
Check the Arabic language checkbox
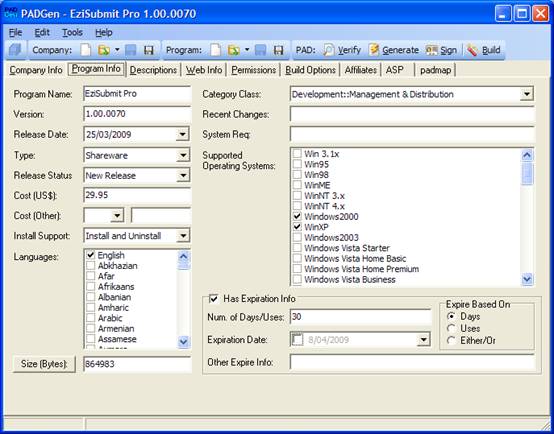(x=91, y=318)
